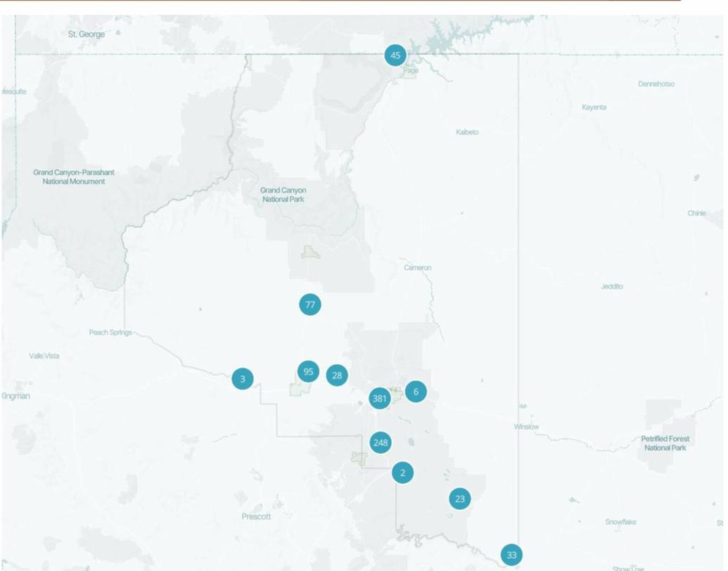Select the 3 cluster marker west of Prescott
Viewport: 728px width, 571px height.
click(x=241, y=378)
